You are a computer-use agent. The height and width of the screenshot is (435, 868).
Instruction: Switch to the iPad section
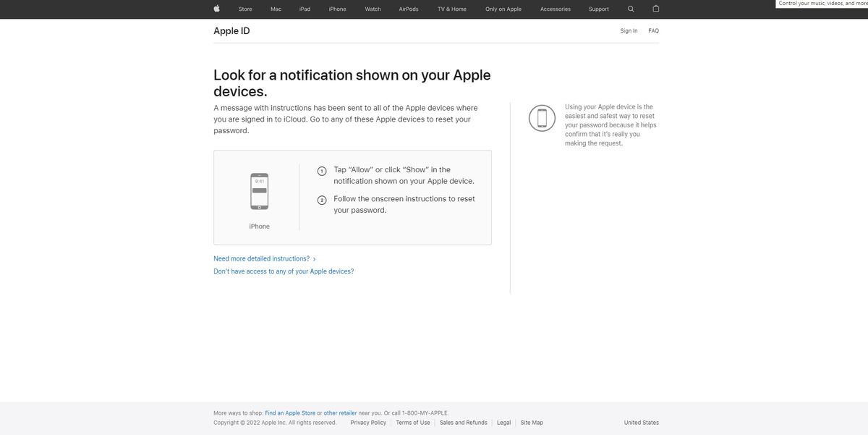click(x=304, y=8)
